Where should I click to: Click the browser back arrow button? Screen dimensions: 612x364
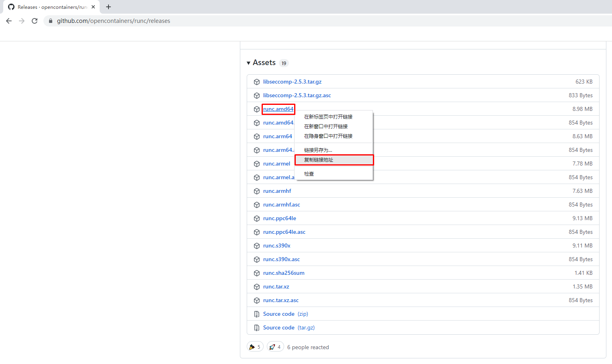tap(9, 21)
